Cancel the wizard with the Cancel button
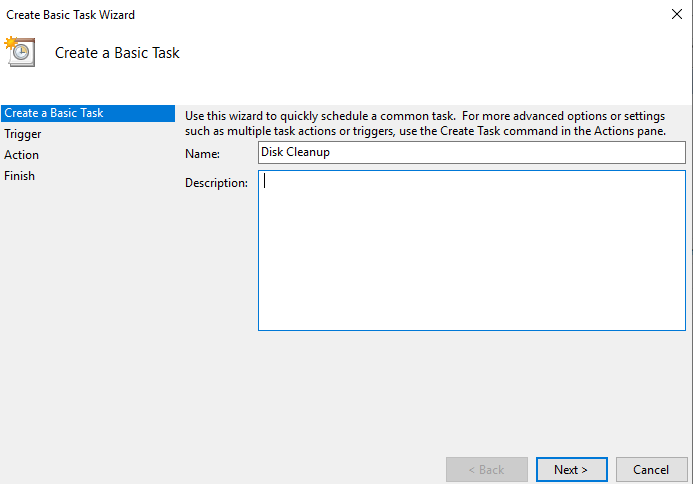 [651, 469]
